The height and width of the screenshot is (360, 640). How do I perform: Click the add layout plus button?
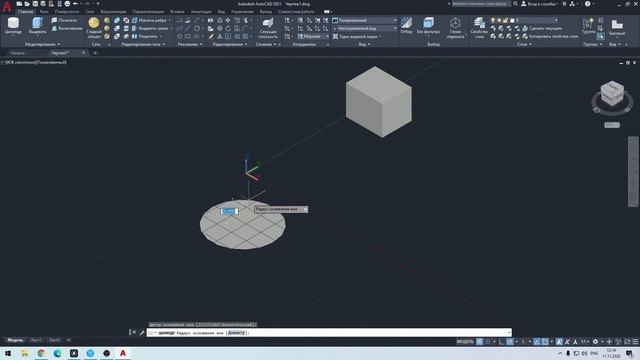point(69,340)
